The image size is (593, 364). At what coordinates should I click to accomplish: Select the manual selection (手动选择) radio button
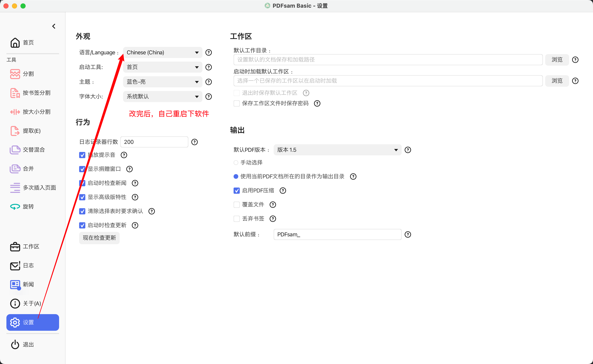pos(236,162)
